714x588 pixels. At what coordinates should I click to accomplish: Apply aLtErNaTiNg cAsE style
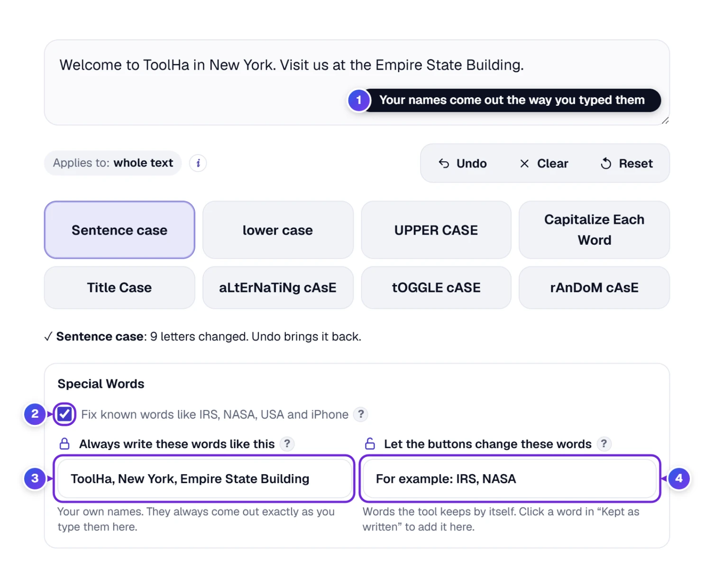[278, 288]
